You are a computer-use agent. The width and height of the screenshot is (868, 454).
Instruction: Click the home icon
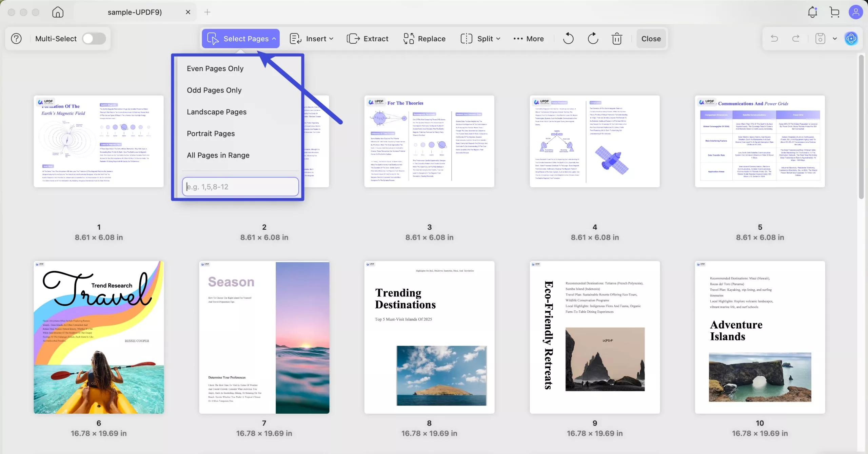coord(58,12)
